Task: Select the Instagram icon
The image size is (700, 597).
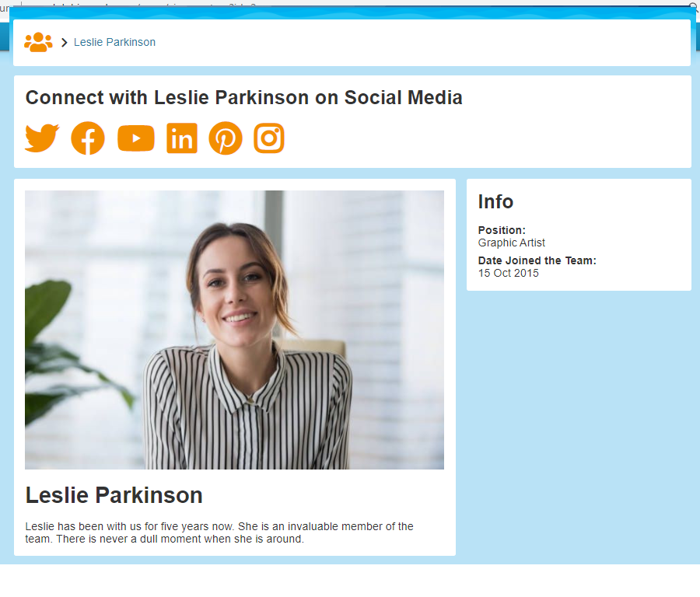Action: (x=269, y=138)
